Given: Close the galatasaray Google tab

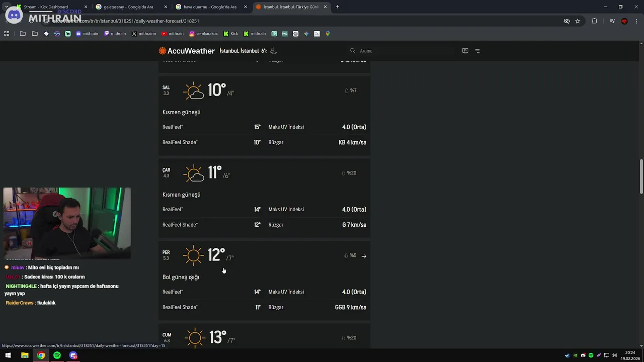Looking at the screenshot, I should (166, 7).
